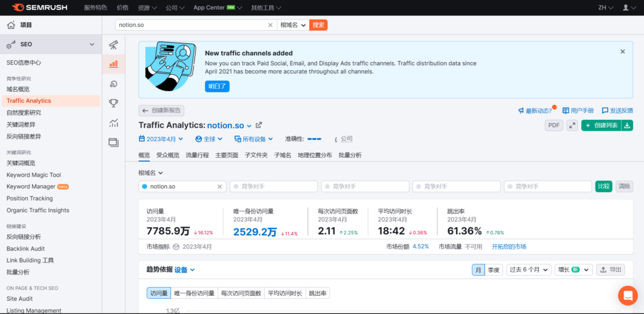Open the 增长 dropdown
Screen dimensions: 644x314
(x=574, y=270)
